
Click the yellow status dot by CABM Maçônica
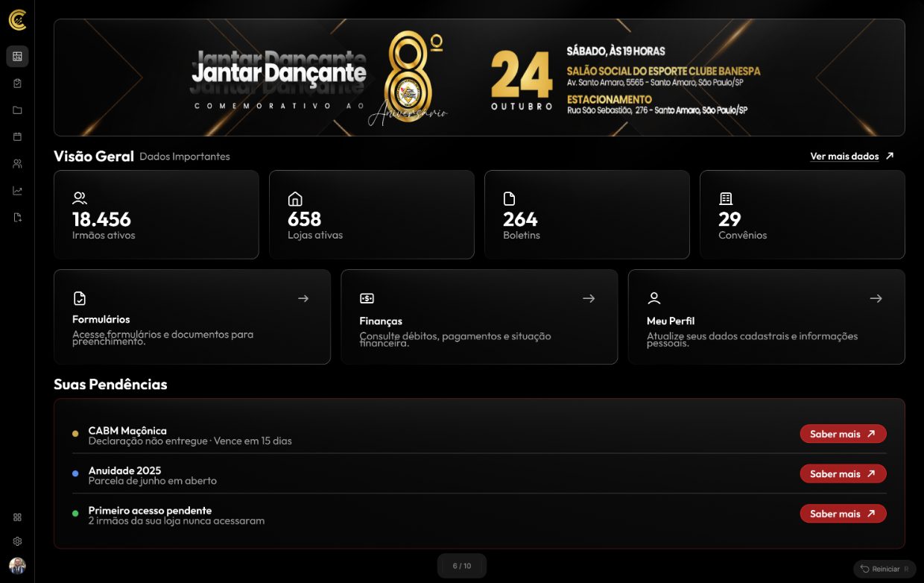[75, 433]
